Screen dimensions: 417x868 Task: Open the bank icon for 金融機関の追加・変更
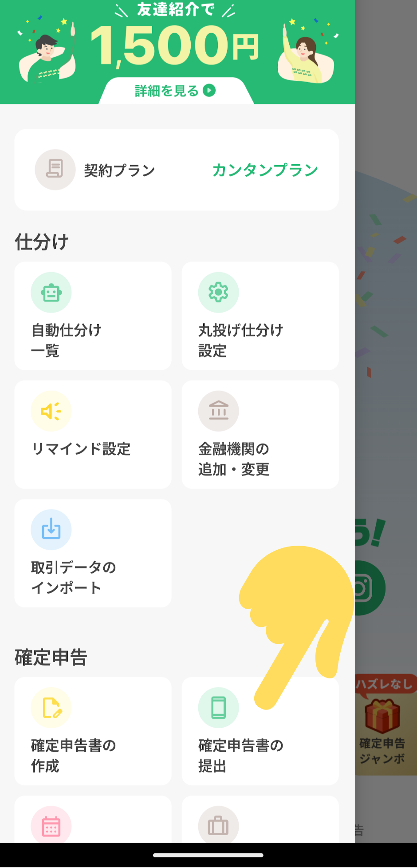[x=218, y=411]
